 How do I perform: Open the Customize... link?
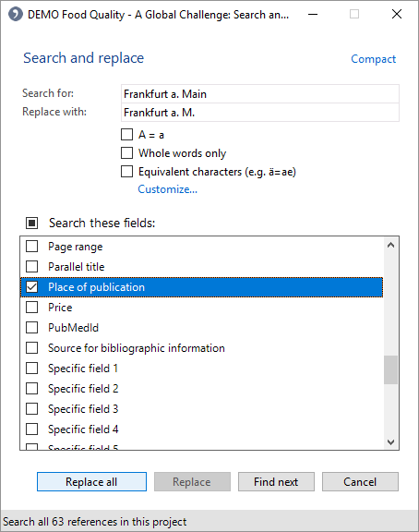(167, 189)
